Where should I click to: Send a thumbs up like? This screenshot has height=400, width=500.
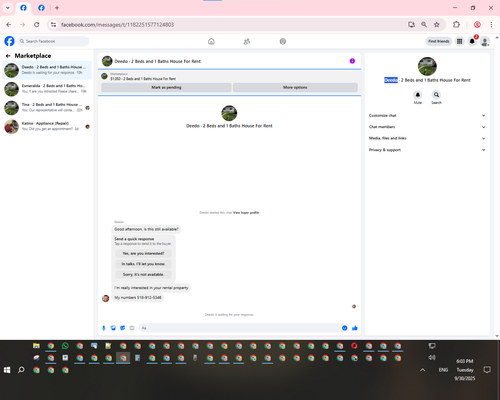(355, 328)
